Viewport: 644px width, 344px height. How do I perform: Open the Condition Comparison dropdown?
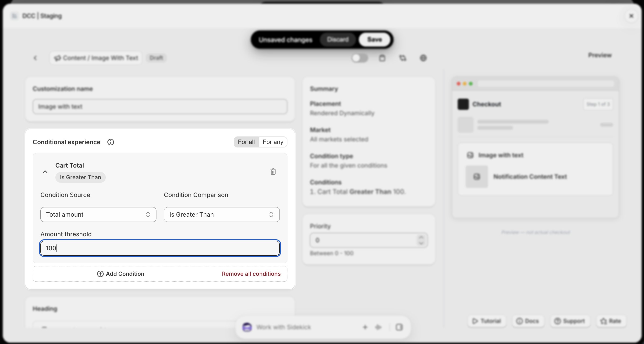(222, 214)
